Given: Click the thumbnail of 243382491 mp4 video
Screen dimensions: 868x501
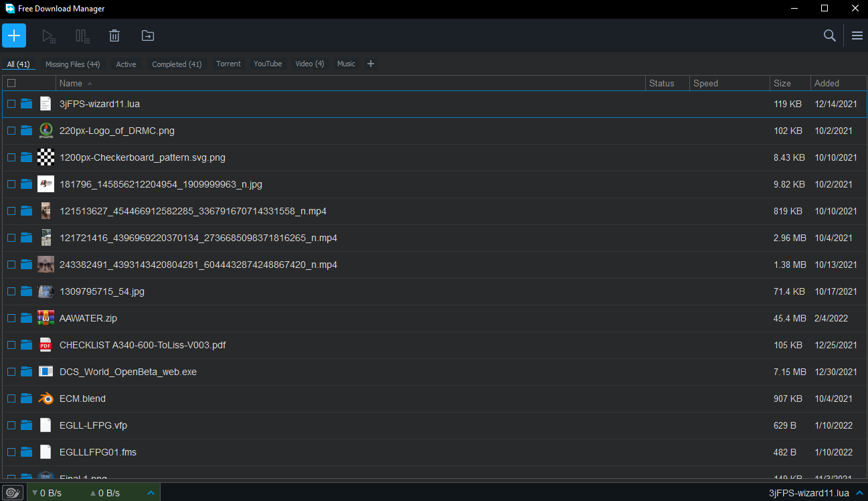Looking at the screenshot, I should click(x=46, y=265).
